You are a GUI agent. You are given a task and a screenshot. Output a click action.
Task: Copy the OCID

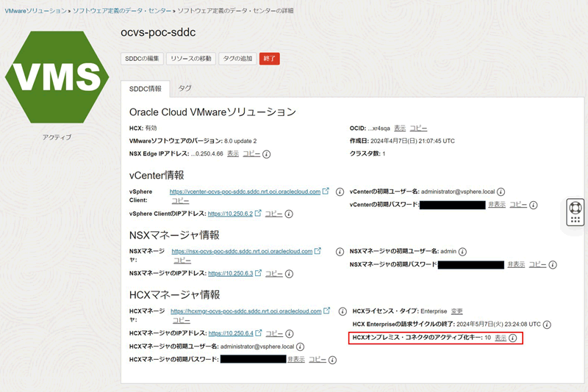click(418, 128)
